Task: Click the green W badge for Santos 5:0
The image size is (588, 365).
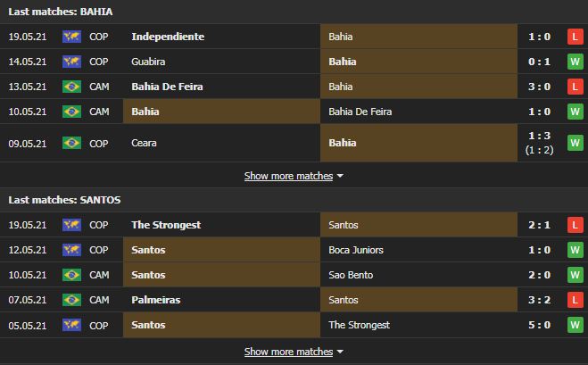Action: click(x=575, y=325)
